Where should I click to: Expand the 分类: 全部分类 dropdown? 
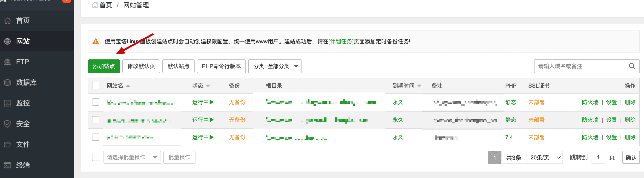click(275, 66)
